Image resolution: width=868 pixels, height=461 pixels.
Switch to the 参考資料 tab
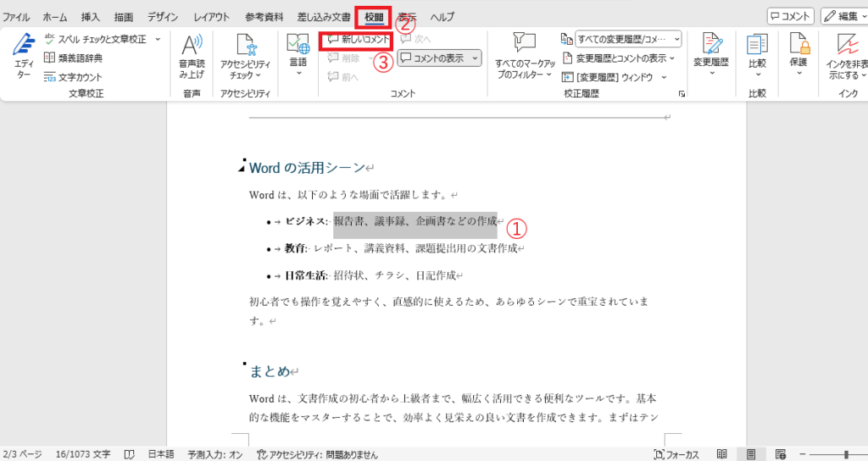264,17
